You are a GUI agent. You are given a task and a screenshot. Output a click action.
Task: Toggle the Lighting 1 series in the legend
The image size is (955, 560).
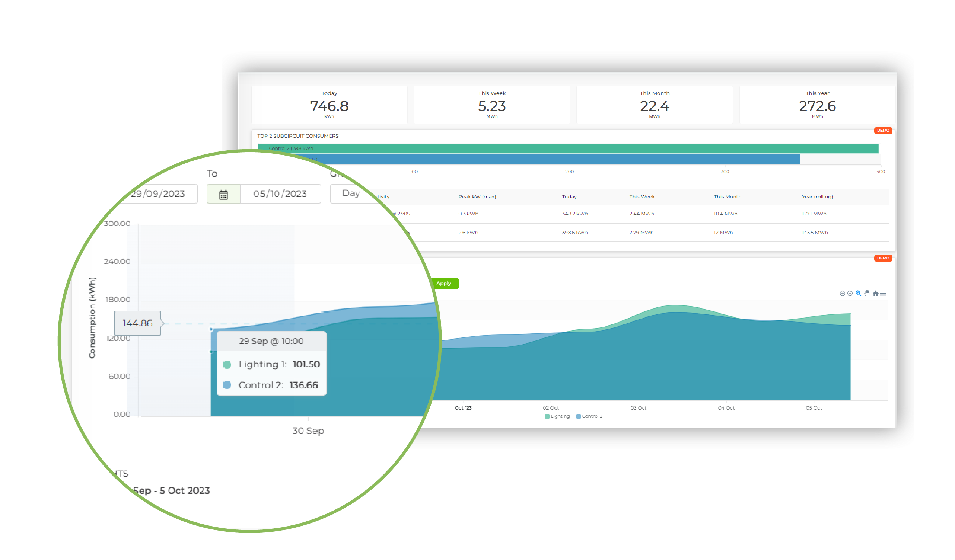tap(559, 416)
